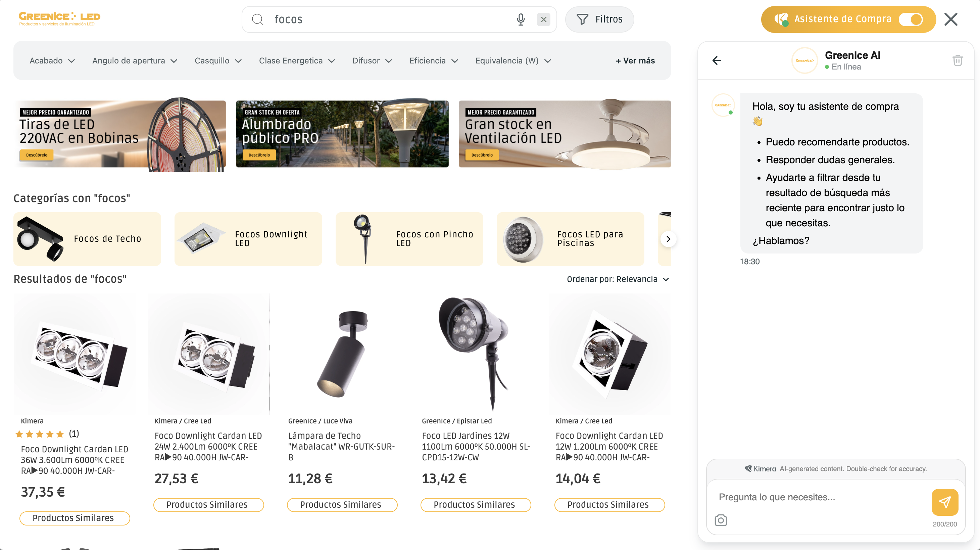
Task: Click Productos Similares under 13,42 € product
Action: point(476,505)
